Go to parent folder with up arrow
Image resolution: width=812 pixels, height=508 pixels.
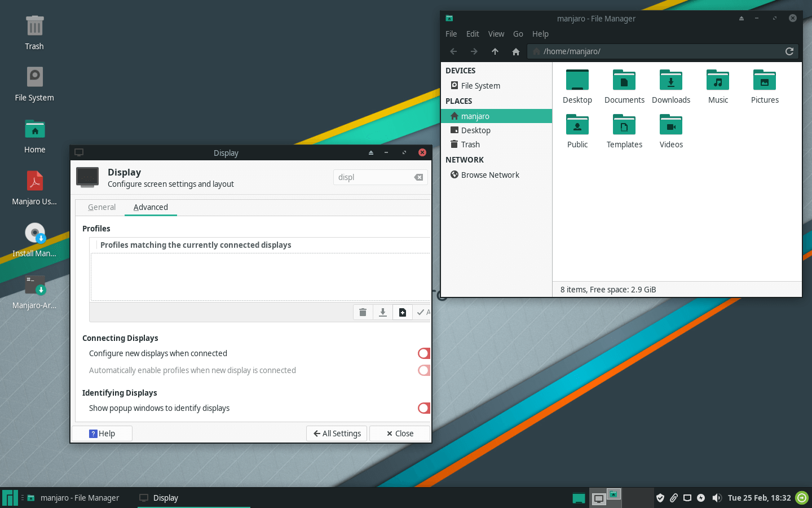pos(495,51)
